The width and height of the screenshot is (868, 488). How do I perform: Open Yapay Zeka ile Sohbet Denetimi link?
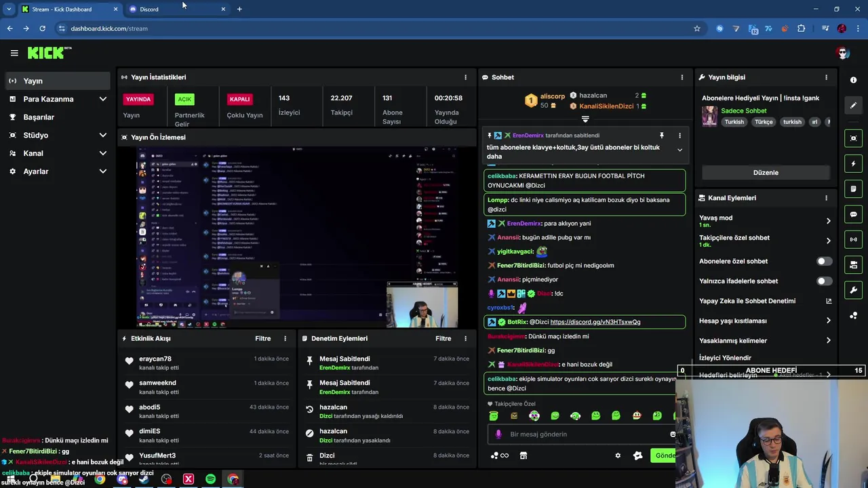click(x=747, y=301)
